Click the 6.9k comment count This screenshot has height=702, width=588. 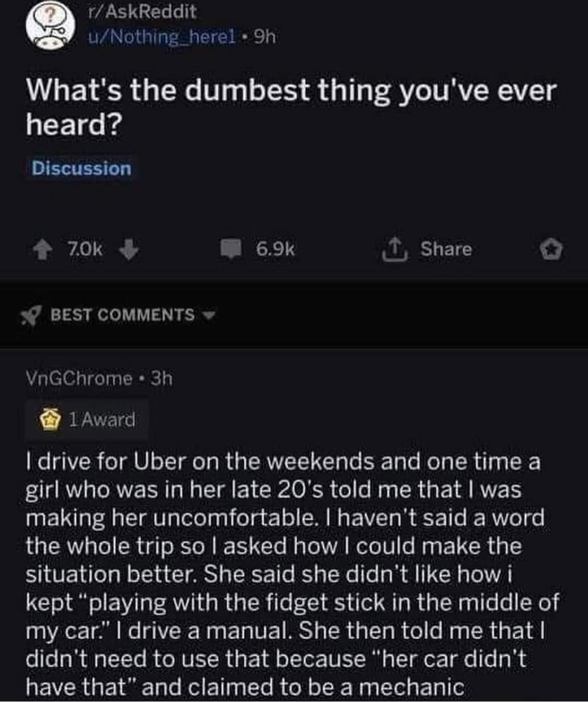(x=275, y=250)
